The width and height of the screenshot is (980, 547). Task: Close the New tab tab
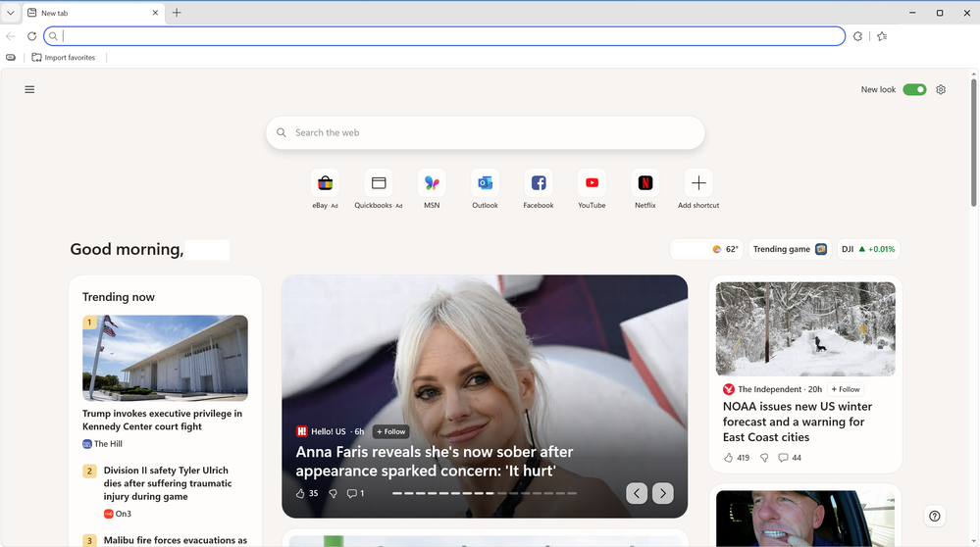[x=155, y=13]
